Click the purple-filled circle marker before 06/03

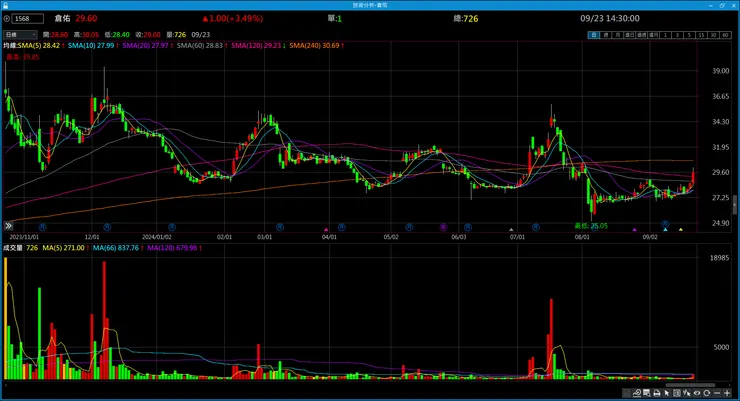point(444,227)
